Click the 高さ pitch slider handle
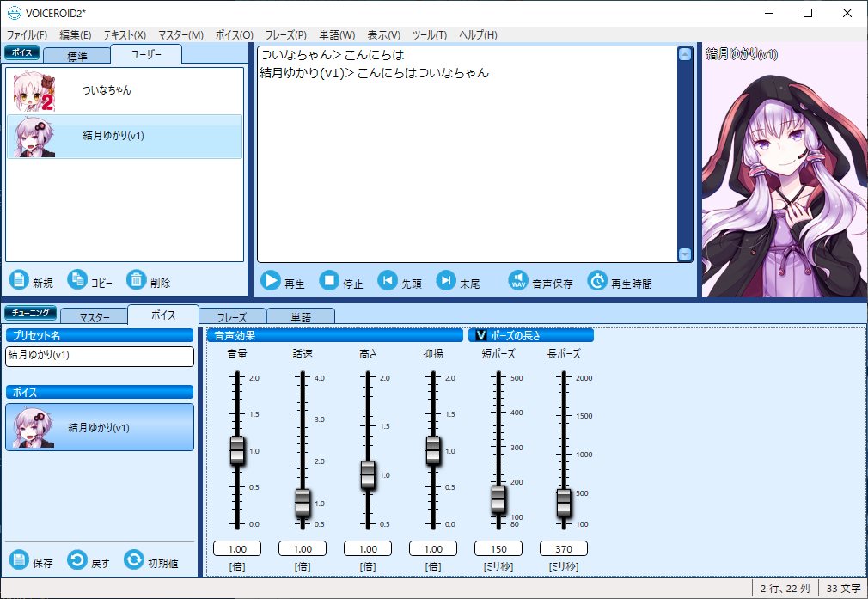This screenshot has height=599, width=868. tap(368, 475)
